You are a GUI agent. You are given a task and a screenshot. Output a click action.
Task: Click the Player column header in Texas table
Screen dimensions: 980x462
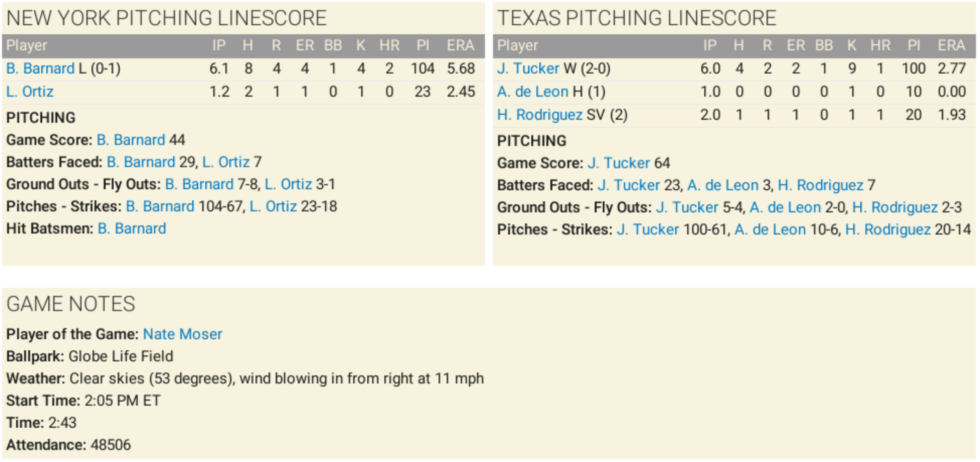tap(517, 46)
